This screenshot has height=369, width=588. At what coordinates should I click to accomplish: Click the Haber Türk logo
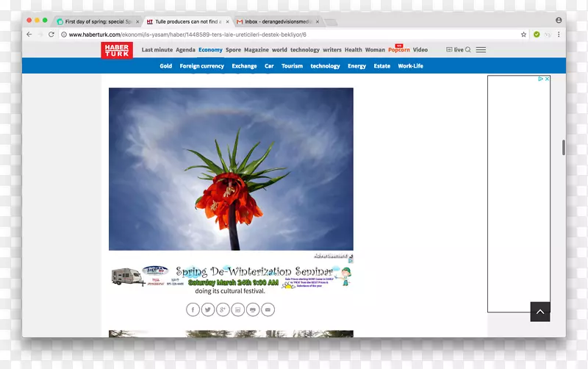point(116,50)
